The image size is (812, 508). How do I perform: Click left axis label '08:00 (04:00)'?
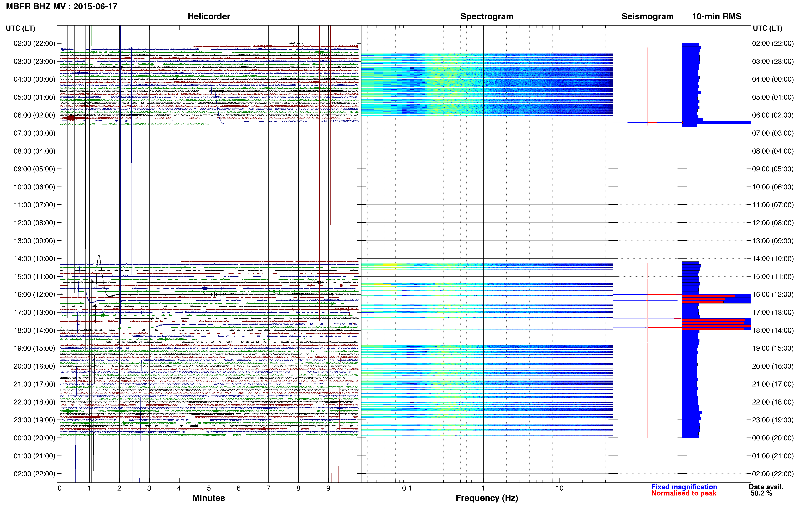(34, 151)
